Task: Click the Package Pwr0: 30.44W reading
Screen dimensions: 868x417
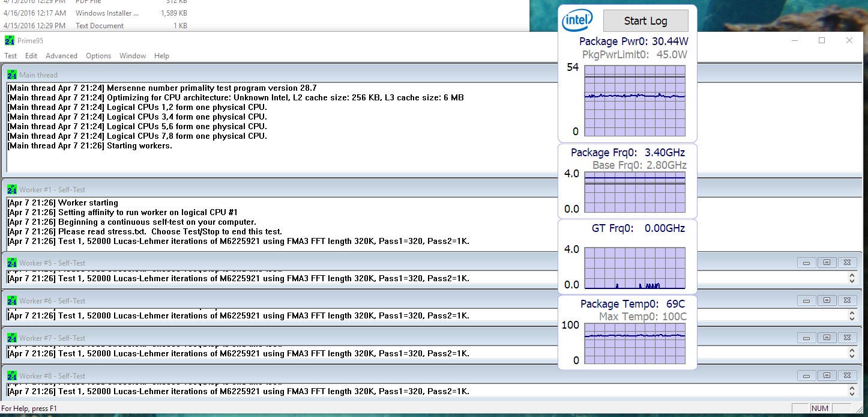Action: (x=634, y=41)
